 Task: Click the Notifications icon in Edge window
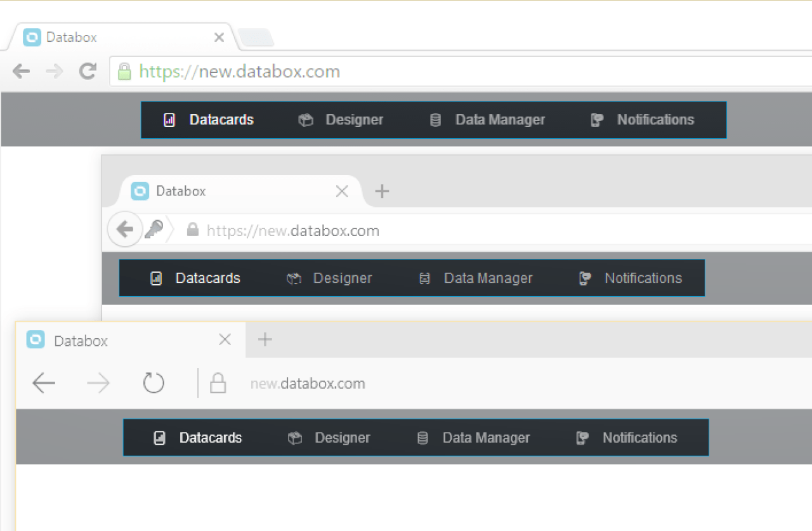pyautogui.click(x=582, y=438)
